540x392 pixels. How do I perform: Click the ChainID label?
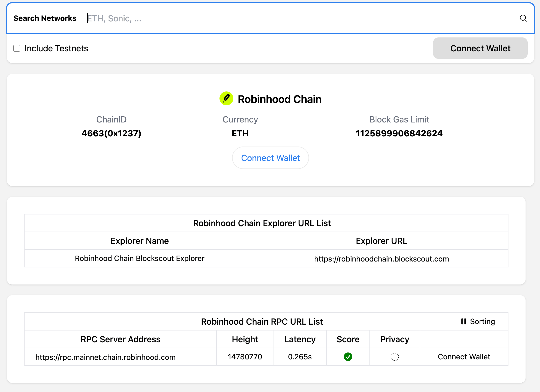point(111,119)
